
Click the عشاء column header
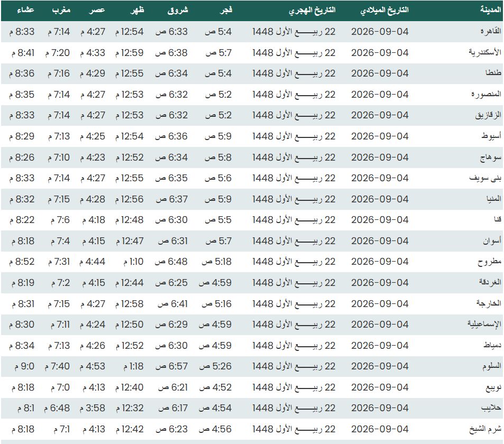(x=25, y=10)
